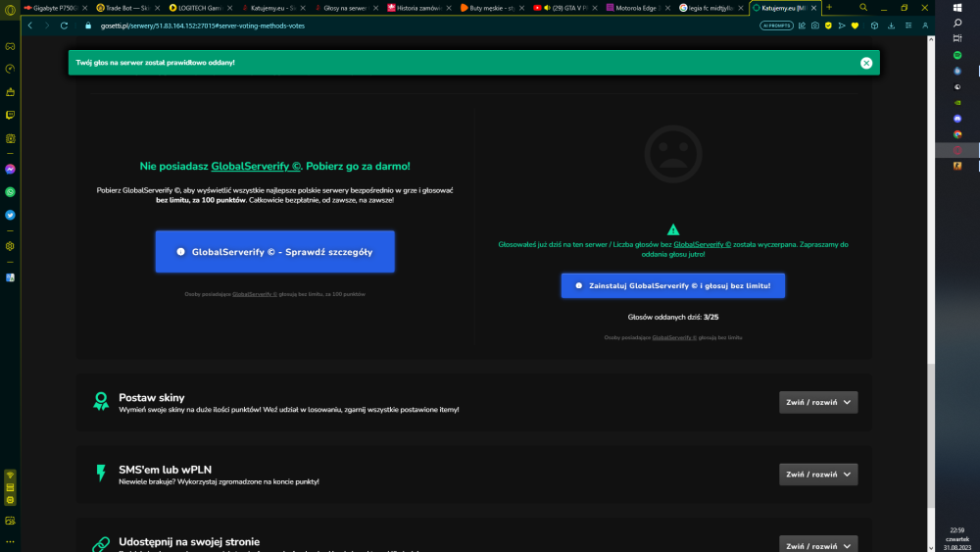The height and width of the screenshot is (552, 980).
Task: Switch to LOGITECH Gaming tab
Action: point(200,8)
